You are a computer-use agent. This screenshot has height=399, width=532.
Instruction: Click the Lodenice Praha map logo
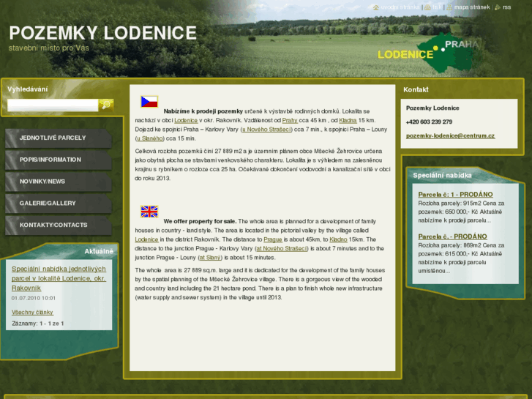(x=430, y=53)
